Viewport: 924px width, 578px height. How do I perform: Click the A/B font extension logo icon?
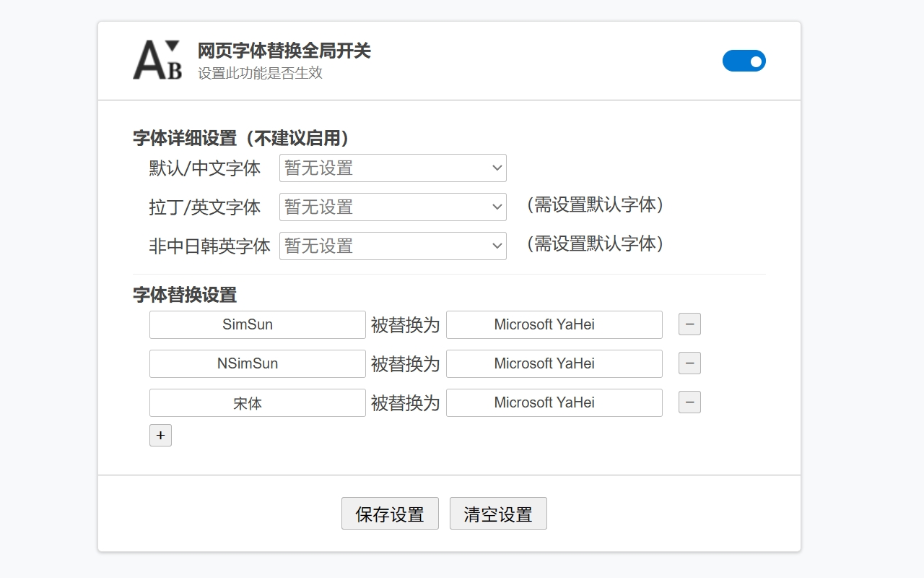point(155,61)
